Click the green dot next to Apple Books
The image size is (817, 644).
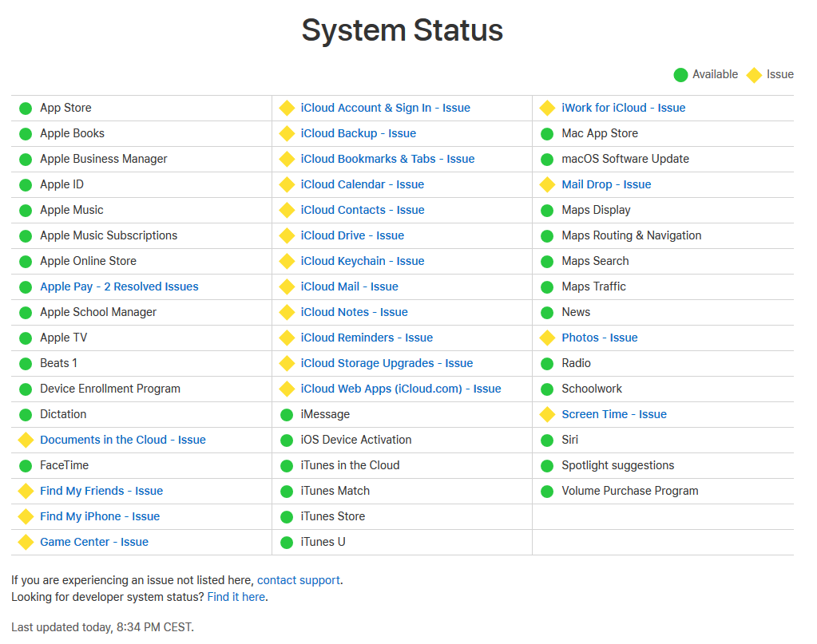point(26,134)
